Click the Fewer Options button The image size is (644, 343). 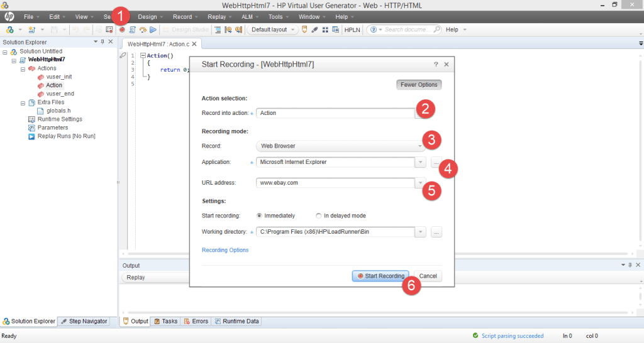pyautogui.click(x=419, y=85)
